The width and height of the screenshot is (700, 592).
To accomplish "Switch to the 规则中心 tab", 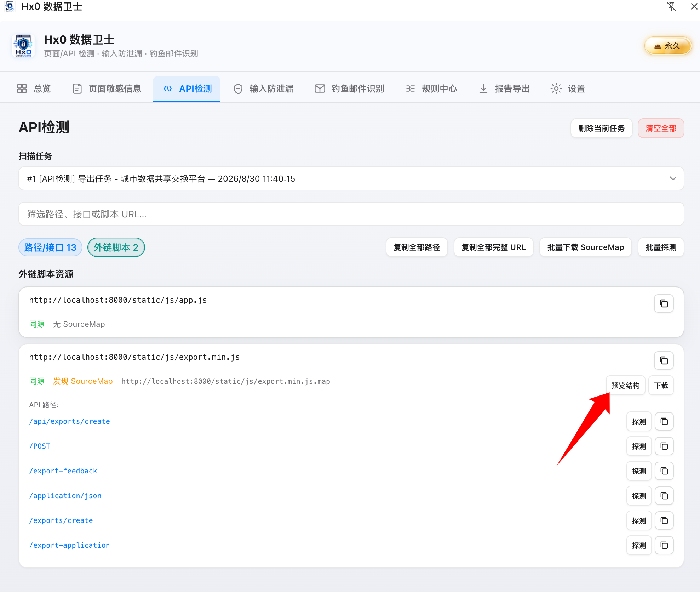I will point(431,89).
